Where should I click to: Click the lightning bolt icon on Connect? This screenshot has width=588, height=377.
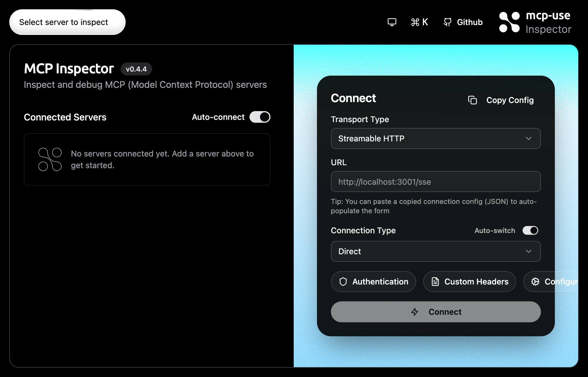tap(415, 312)
